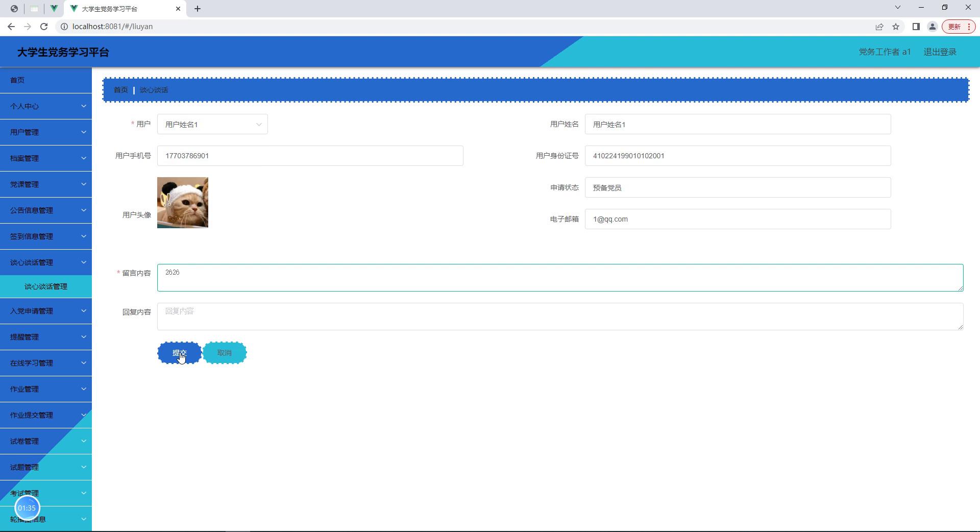View site info icon in address bar
980x532 pixels.
pos(64,27)
